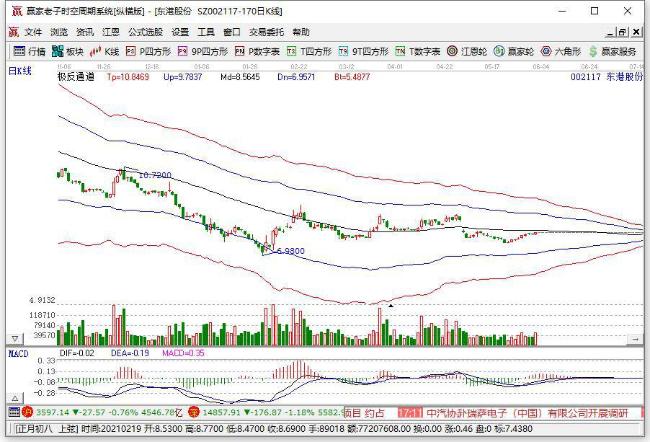The width and height of the screenshot is (650, 442).
Task: Open the 江恩轮 Gann wheel tool
Action: (x=467, y=51)
